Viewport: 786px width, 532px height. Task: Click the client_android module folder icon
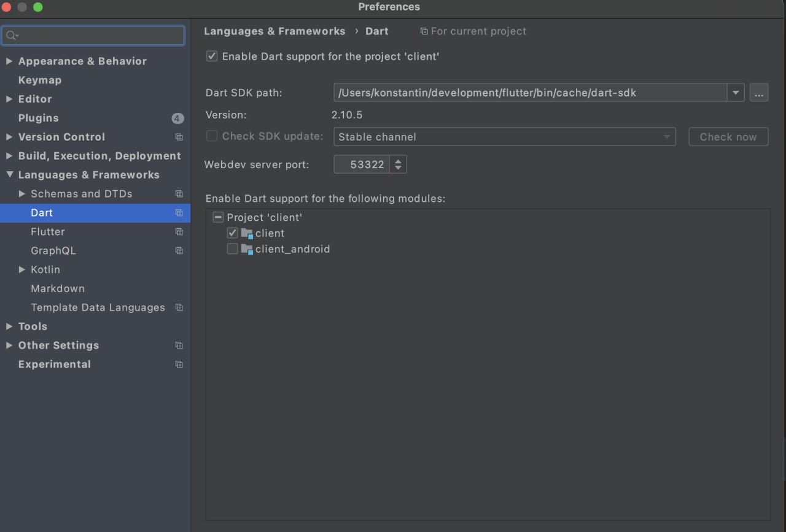click(x=247, y=249)
